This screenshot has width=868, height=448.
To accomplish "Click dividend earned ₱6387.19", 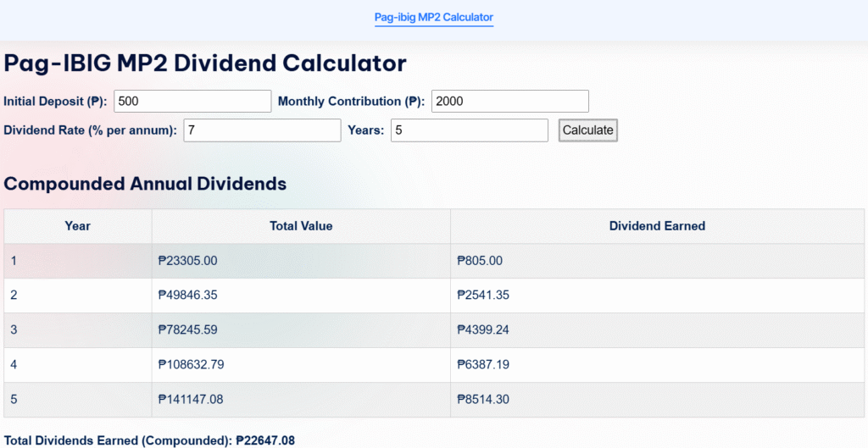I will pos(482,364).
